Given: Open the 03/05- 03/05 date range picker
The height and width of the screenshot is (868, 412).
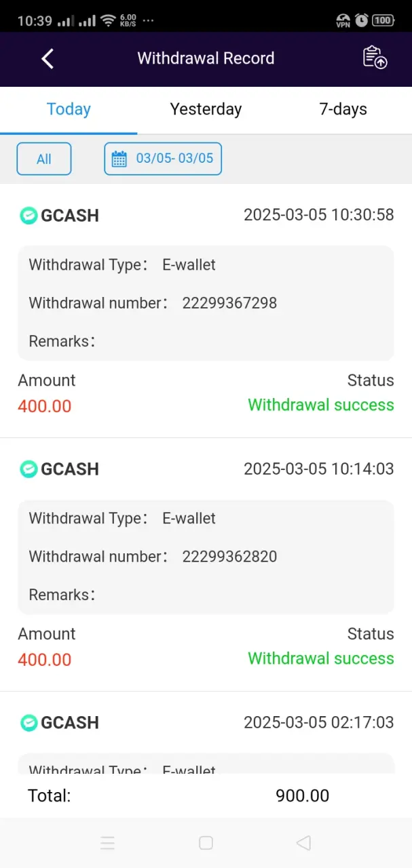Looking at the screenshot, I should coord(163,159).
